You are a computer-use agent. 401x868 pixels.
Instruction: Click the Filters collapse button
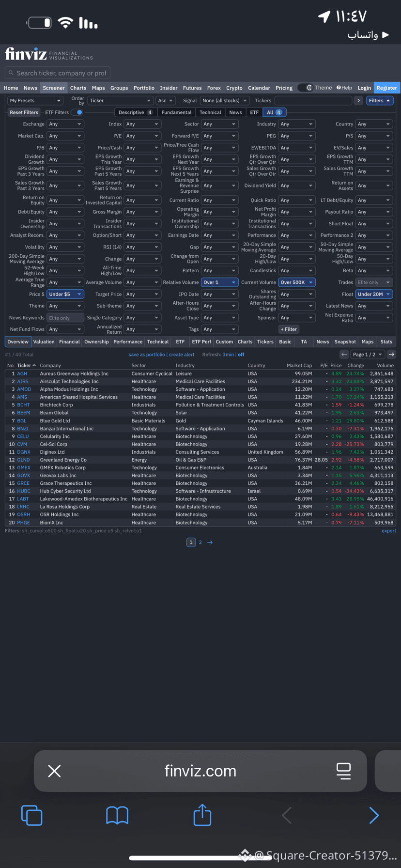click(380, 101)
